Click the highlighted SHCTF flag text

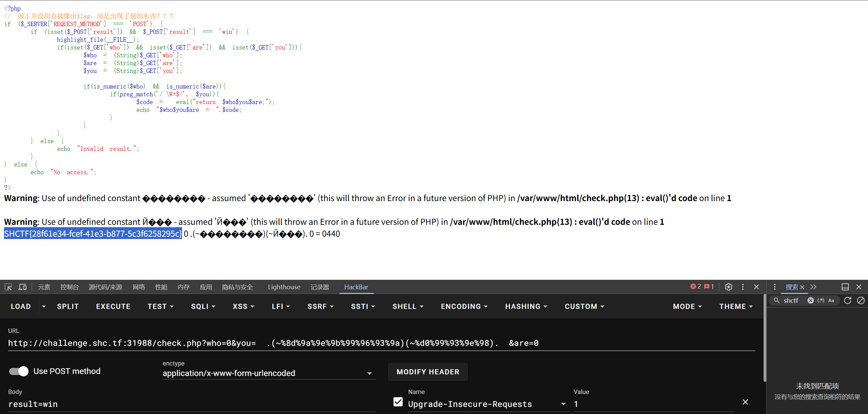[93, 234]
